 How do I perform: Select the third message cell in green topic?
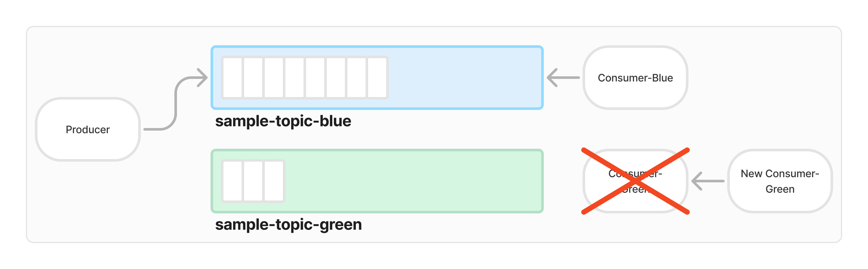tap(274, 181)
